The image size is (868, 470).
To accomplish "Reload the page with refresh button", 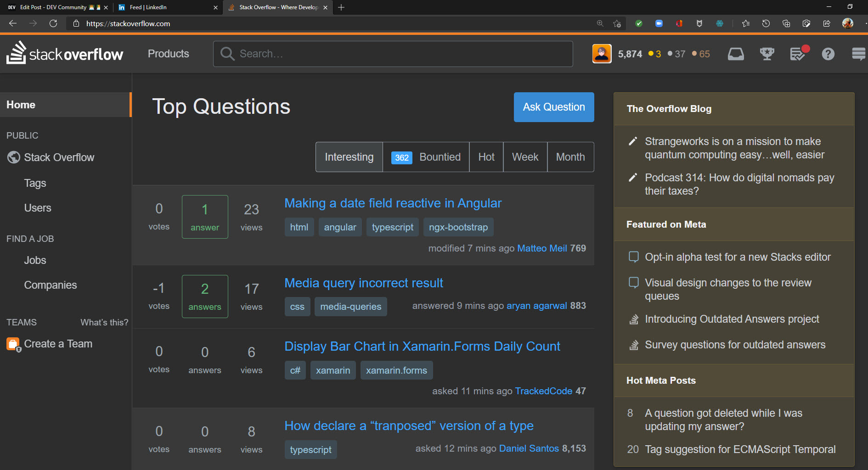I will coord(53,23).
